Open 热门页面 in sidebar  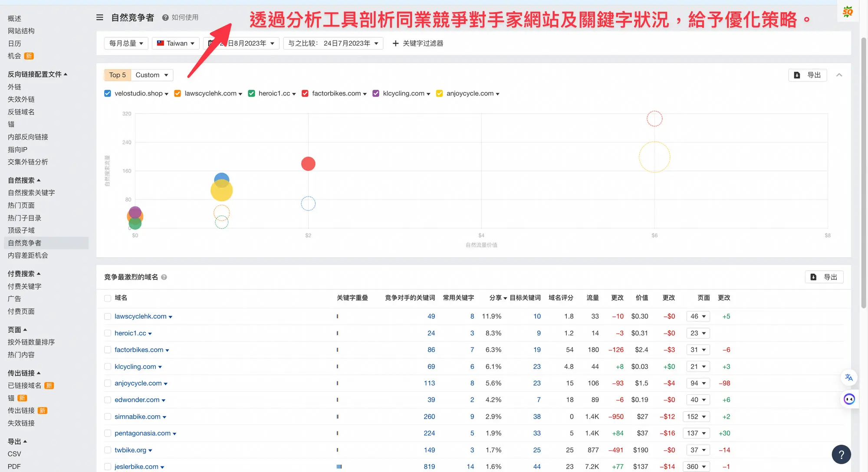pos(21,206)
